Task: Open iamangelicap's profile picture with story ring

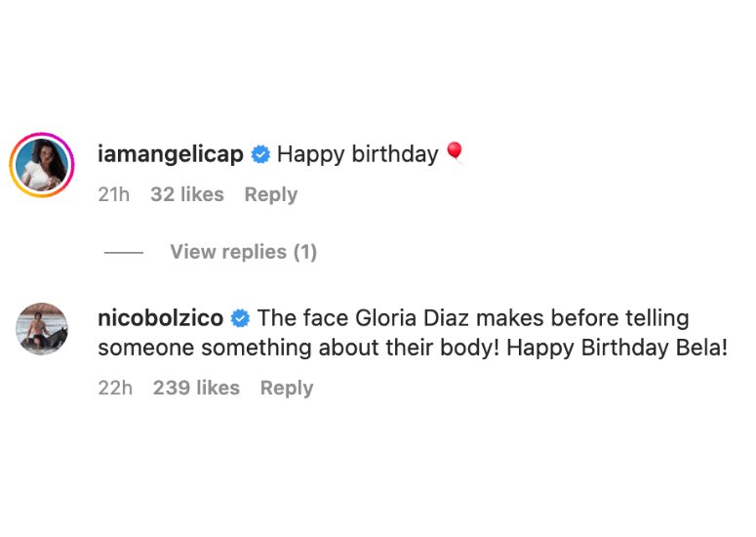Action: (x=42, y=165)
